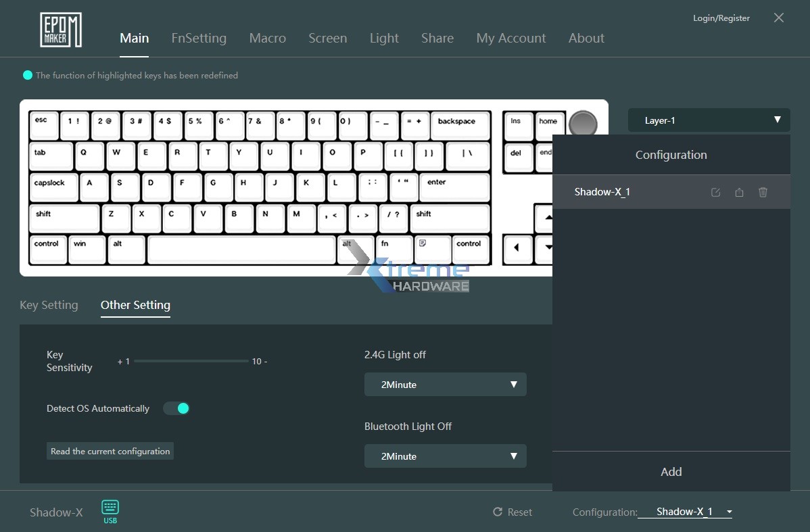Image resolution: width=810 pixels, height=532 pixels.
Task: Click the Add configuration button
Action: 671,472
